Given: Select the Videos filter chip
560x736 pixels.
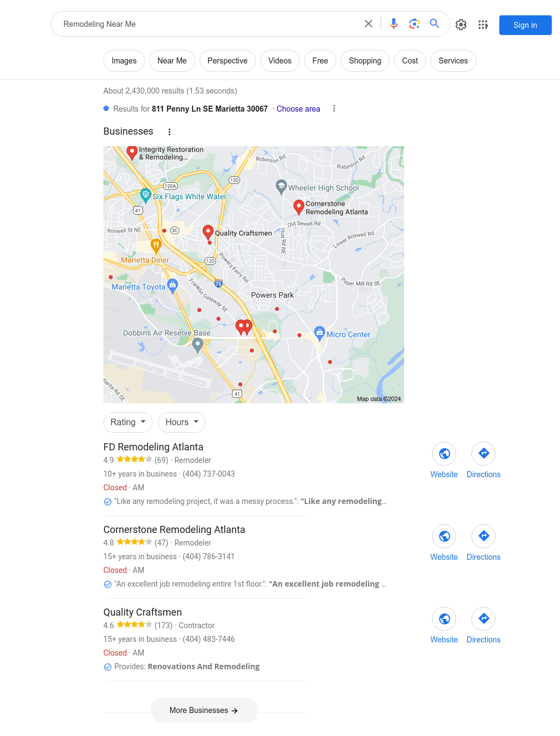Looking at the screenshot, I should 280,61.
